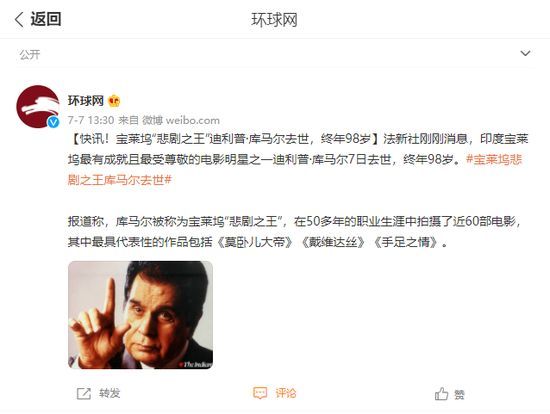Expand the dropdown chevron beside 公开
550x414 pixels.
coord(525,53)
